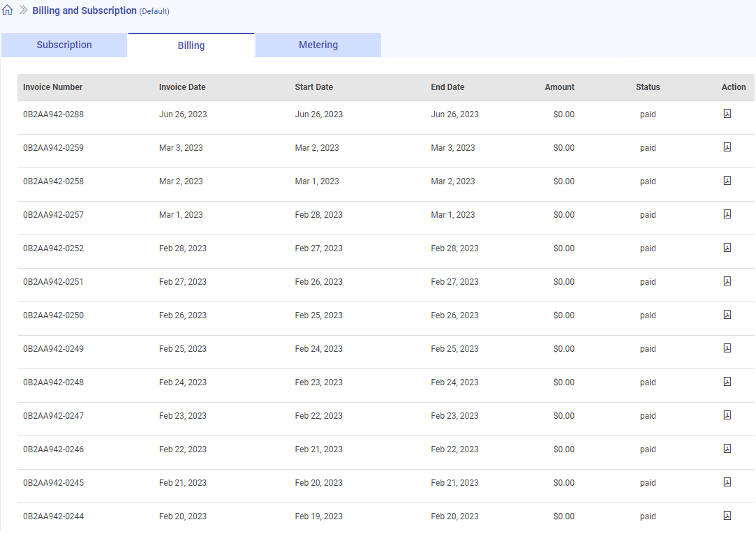This screenshot has width=756, height=536.
Task: Download PDF for invoice 0B2AA942-0250
Action: [x=727, y=315]
